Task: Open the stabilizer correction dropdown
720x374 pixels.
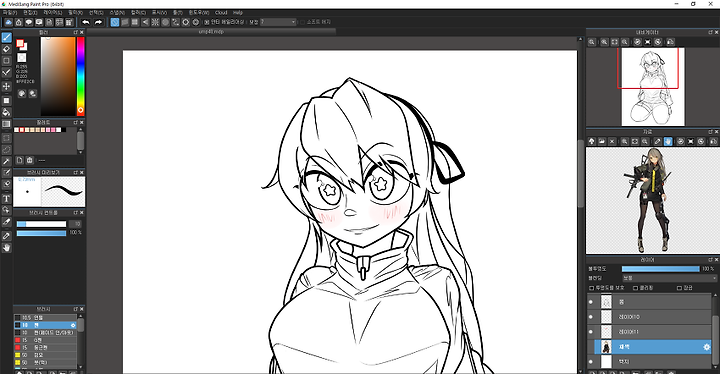Action: tap(278, 22)
